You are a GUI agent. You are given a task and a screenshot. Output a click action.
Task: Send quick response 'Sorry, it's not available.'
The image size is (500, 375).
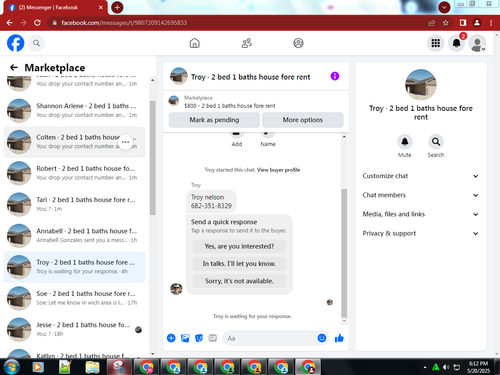coord(239,281)
